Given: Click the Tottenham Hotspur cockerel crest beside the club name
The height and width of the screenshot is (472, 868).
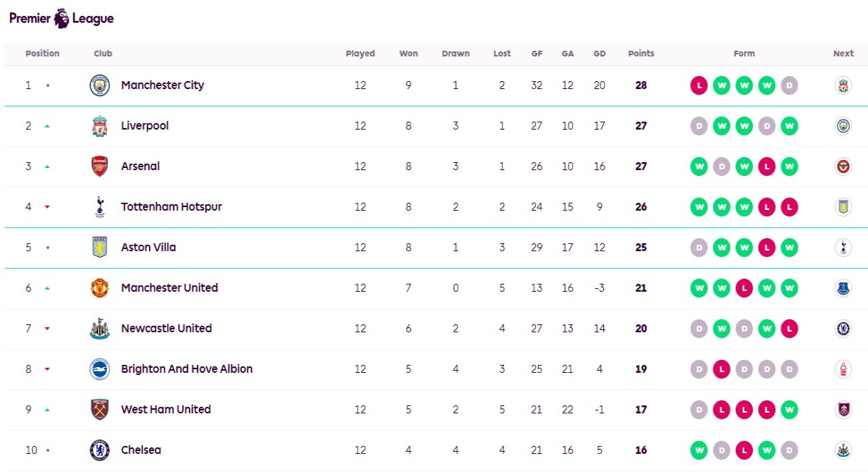Looking at the screenshot, I should pos(100,207).
